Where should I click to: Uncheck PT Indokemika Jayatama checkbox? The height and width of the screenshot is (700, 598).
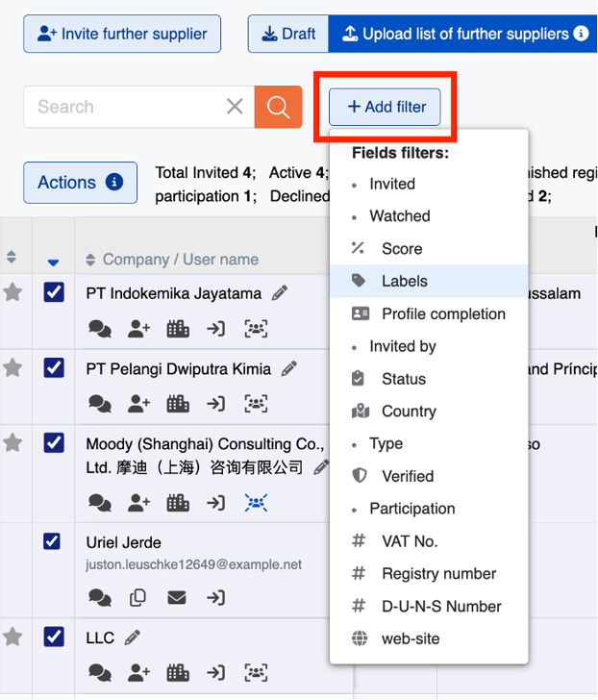(x=54, y=291)
